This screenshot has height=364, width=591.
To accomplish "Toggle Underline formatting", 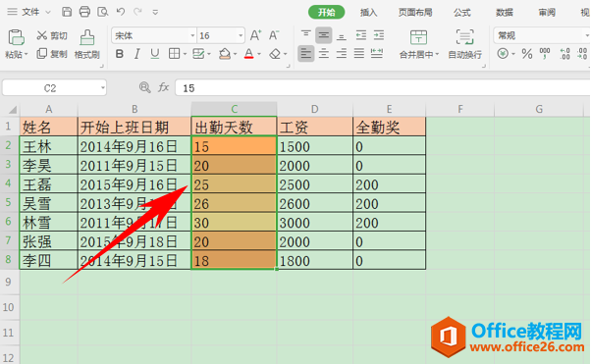I will click(154, 54).
